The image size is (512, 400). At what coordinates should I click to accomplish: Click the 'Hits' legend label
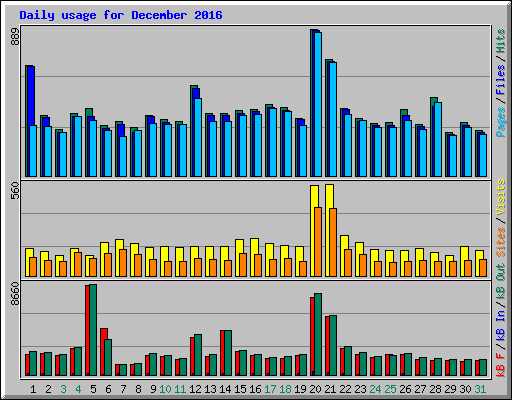(x=500, y=41)
